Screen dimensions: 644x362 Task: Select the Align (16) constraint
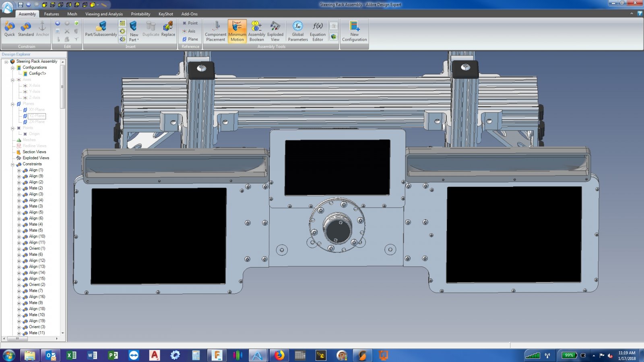(37, 297)
